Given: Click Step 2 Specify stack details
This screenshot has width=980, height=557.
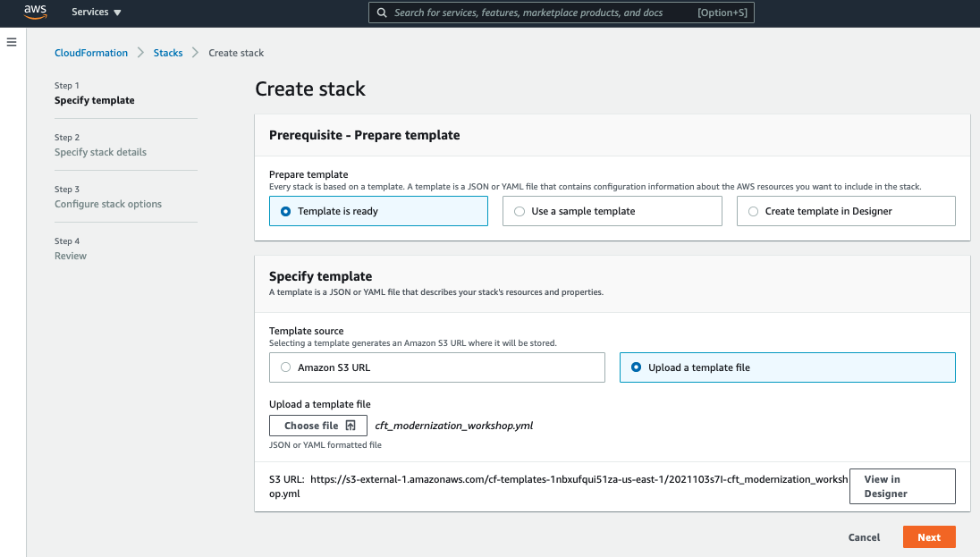Looking at the screenshot, I should [100, 145].
